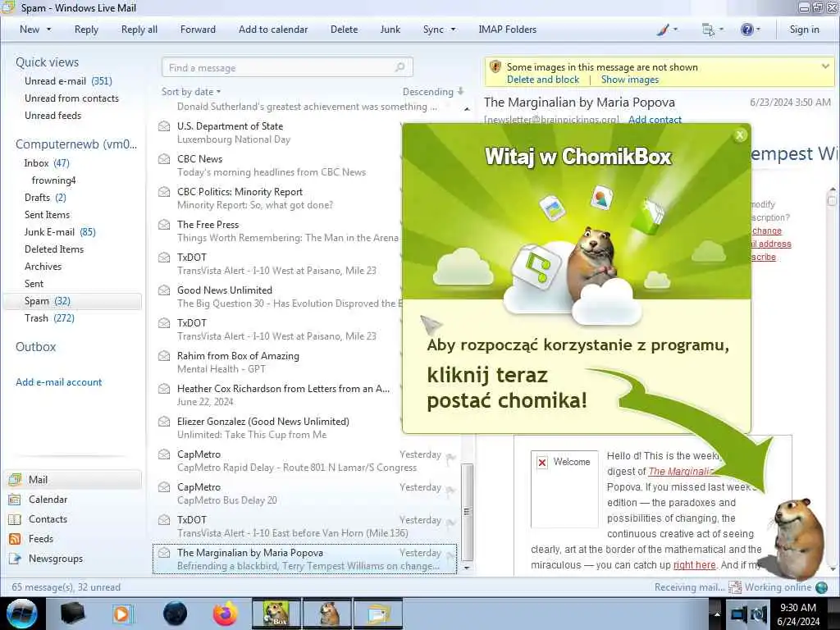Screen dimensions: 840x630
Task: Show hidden system tray icons
Action: point(716,614)
